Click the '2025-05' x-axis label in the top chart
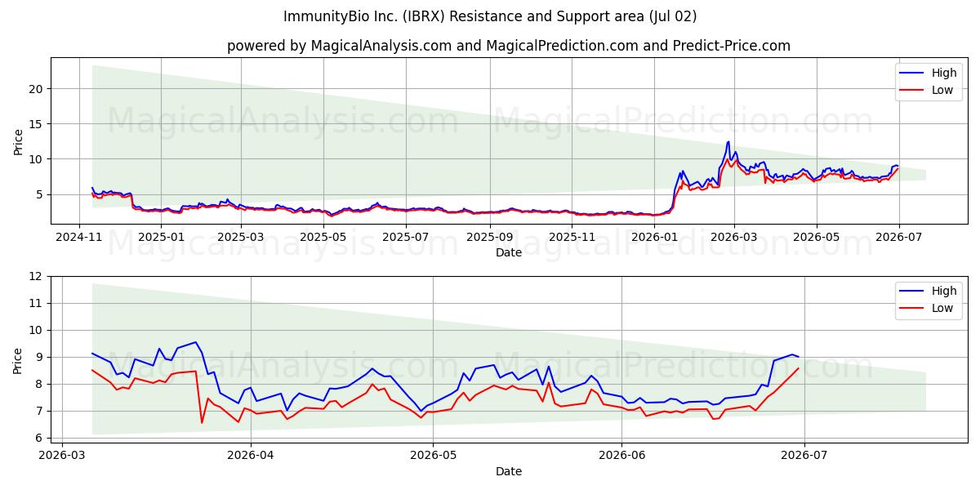 (x=323, y=238)
